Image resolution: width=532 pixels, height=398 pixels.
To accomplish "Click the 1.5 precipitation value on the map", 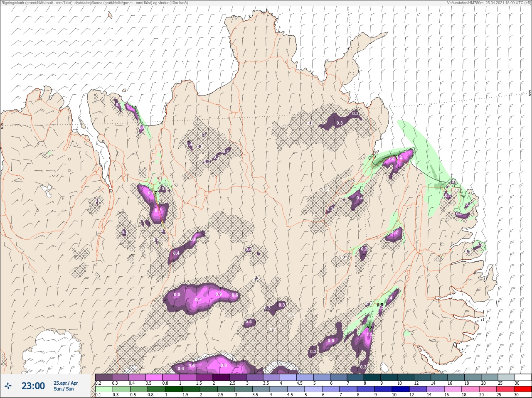I will 369,334.
